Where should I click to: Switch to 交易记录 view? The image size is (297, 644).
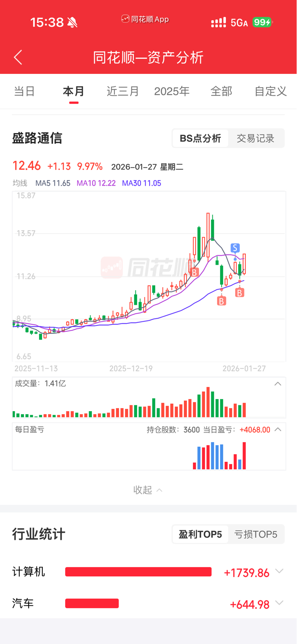pos(256,138)
